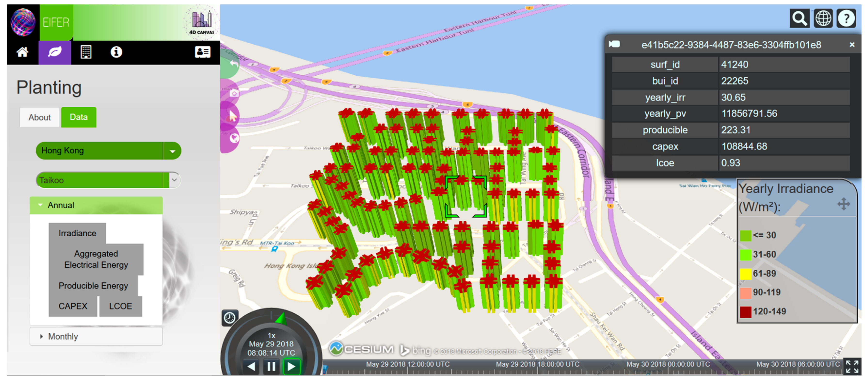Open the map search tool
This screenshot has height=383, width=868.
click(799, 18)
